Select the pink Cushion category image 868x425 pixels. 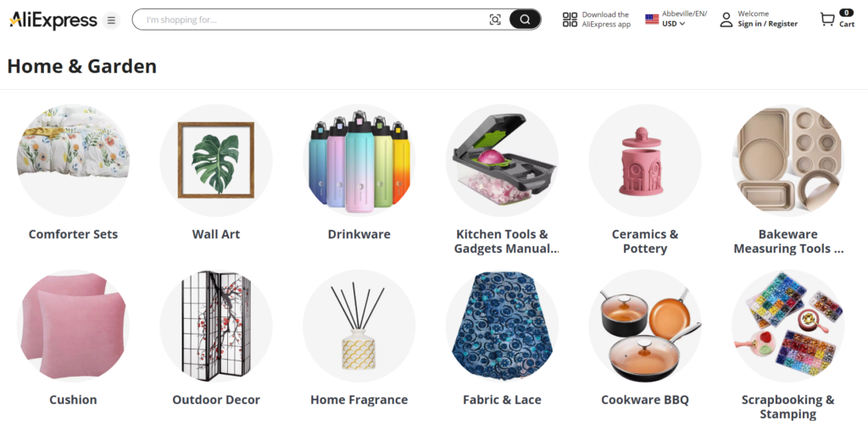point(73,327)
